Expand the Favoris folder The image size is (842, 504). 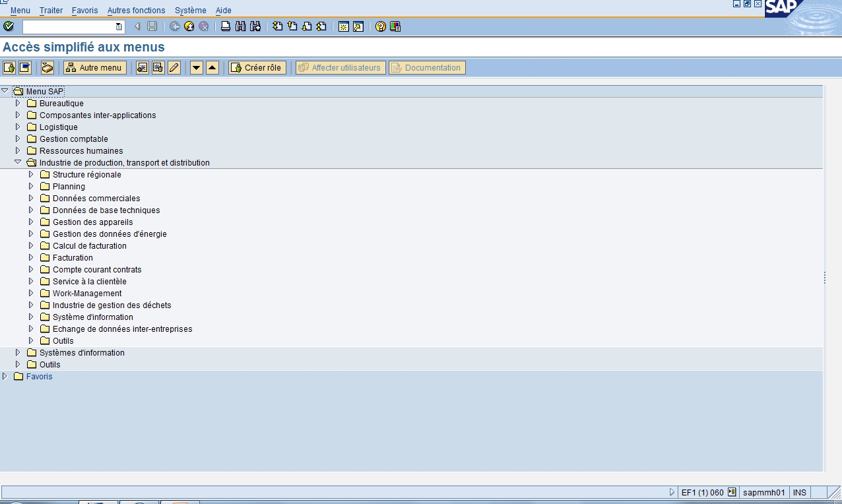(x=5, y=376)
